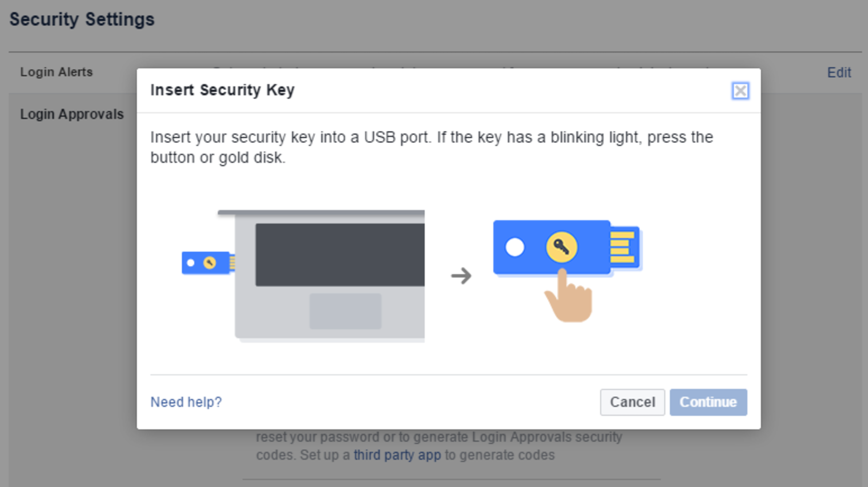Open the Need help? link
Viewport: 868px width, 487px height.
tap(186, 402)
